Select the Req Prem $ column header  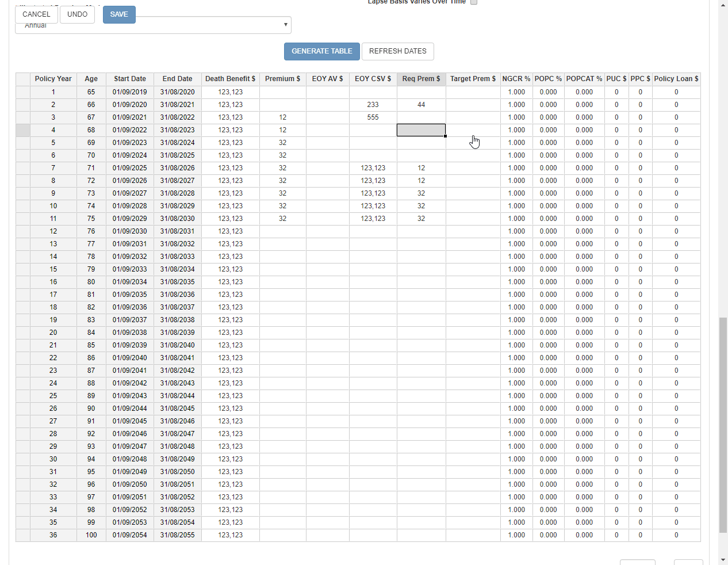coord(421,79)
